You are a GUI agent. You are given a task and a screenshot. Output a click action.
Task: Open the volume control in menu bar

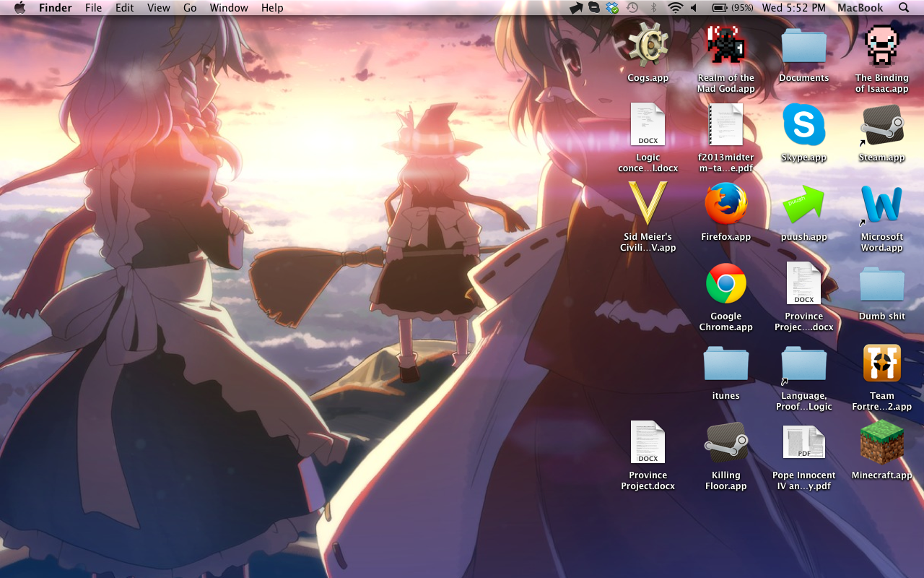[694, 8]
